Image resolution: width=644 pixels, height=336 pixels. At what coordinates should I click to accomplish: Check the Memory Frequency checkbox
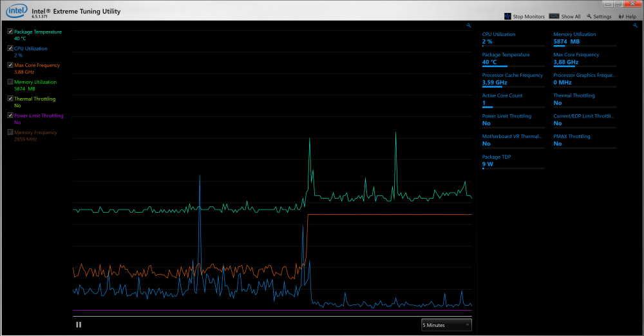click(x=10, y=132)
